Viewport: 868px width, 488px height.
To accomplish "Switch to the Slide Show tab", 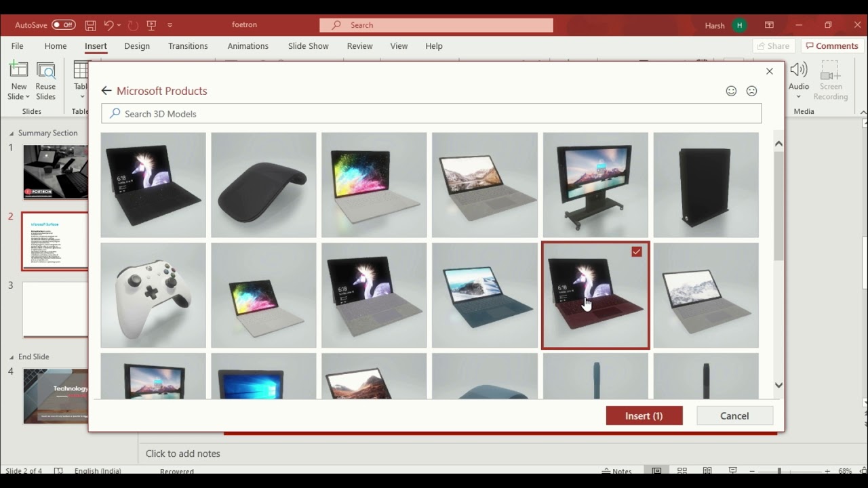I will [308, 46].
